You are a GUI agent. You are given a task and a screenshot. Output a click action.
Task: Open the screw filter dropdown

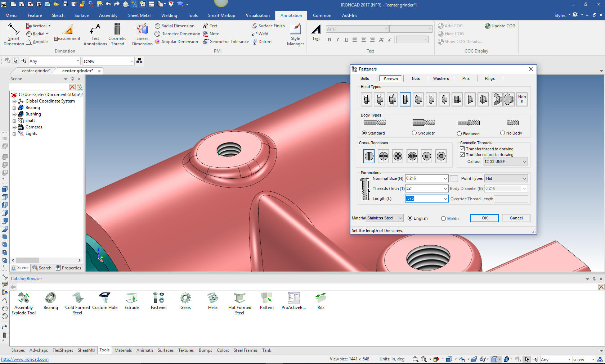pyautogui.click(x=132, y=61)
